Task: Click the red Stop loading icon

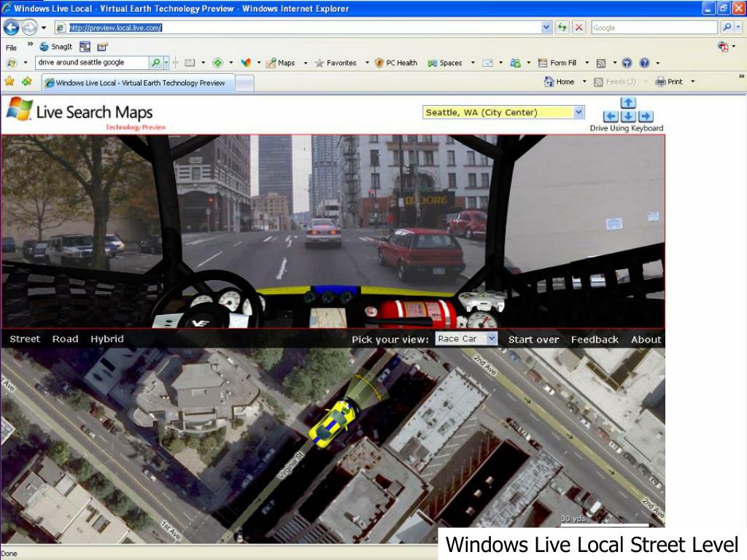Action: tap(578, 28)
